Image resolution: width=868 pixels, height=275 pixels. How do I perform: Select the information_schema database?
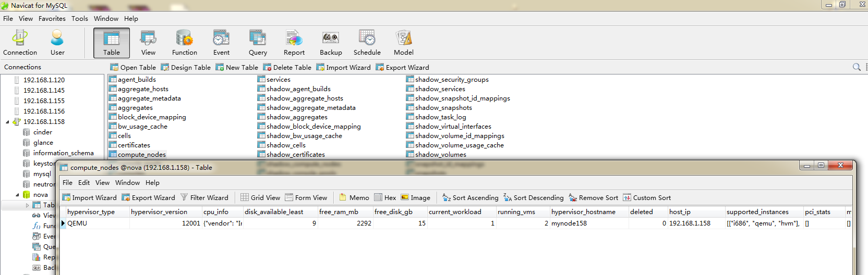(63, 153)
